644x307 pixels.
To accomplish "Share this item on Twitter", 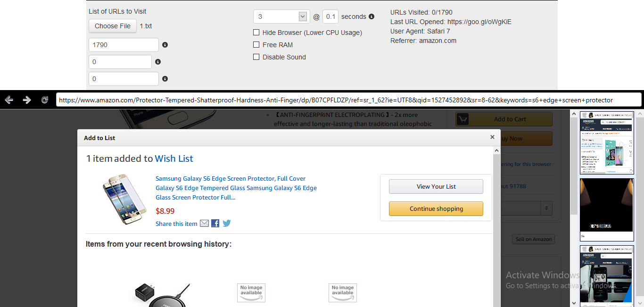I will point(227,224).
